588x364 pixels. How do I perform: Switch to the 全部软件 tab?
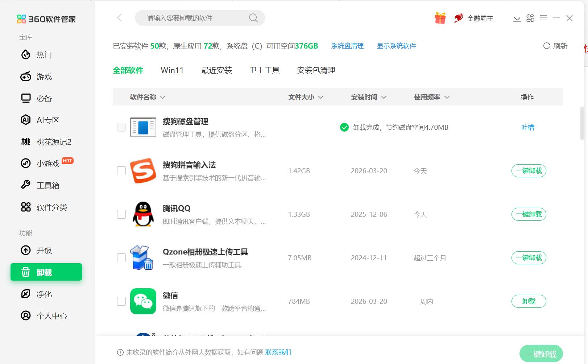(x=128, y=70)
